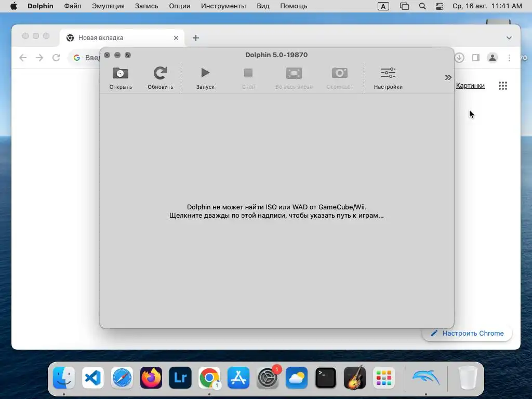Launch GarageBand from the Dock

click(355, 378)
